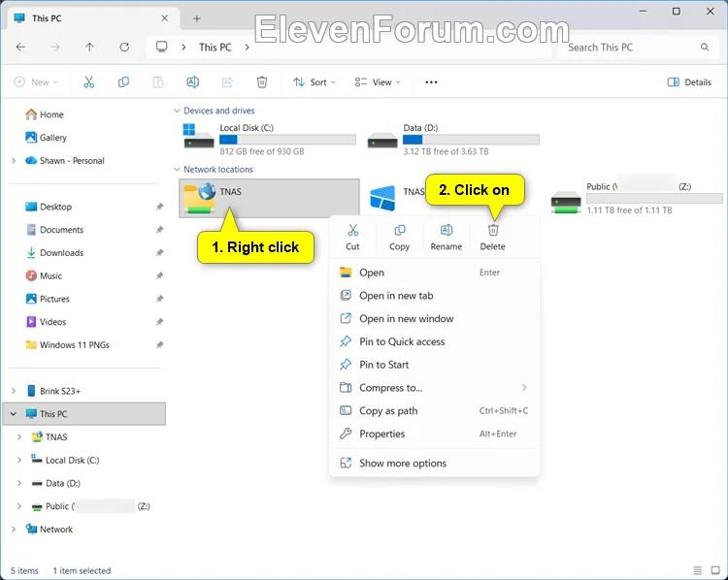Image resolution: width=728 pixels, height=580 pixels.
Task: Expand the TNAS node under This PC
Action: [x=19, y=437]
